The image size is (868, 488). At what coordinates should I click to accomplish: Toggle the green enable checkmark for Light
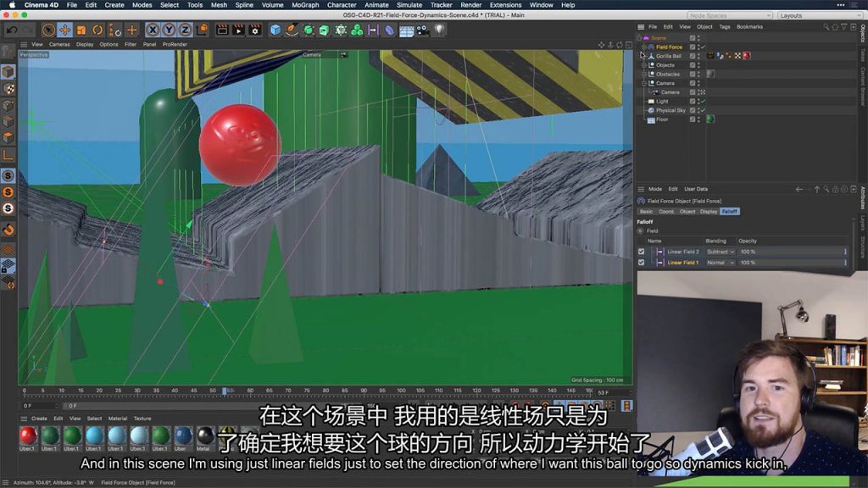(703, 102)
